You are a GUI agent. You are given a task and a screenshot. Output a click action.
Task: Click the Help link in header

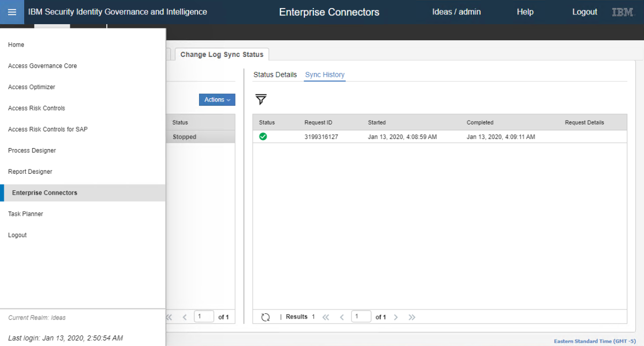click(525, 12)
